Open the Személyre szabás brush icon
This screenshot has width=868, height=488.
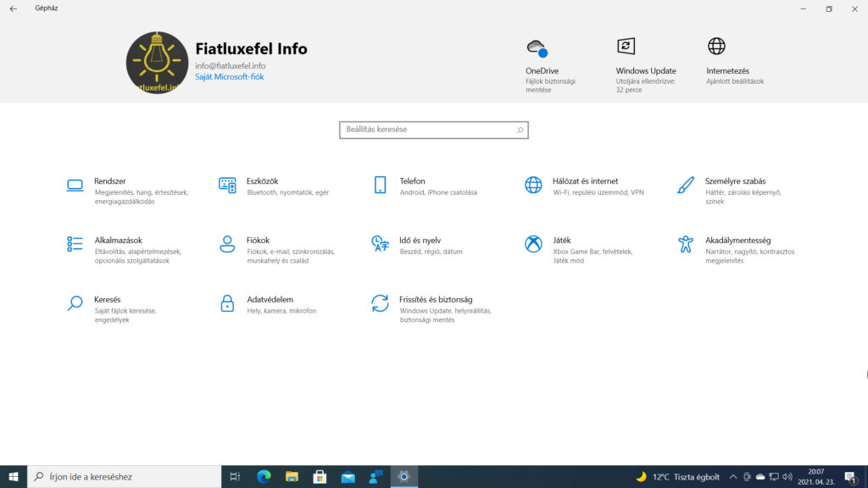coord(685,185)
